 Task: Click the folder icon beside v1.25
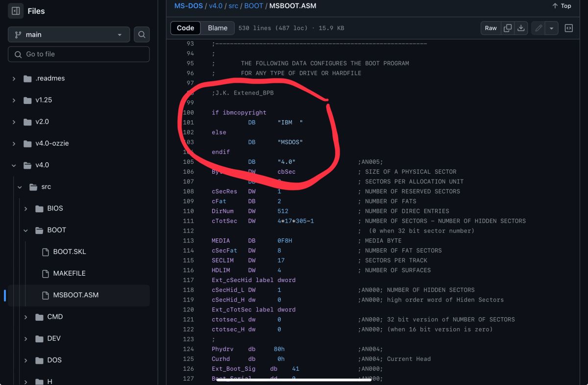[x=27, y=100]
